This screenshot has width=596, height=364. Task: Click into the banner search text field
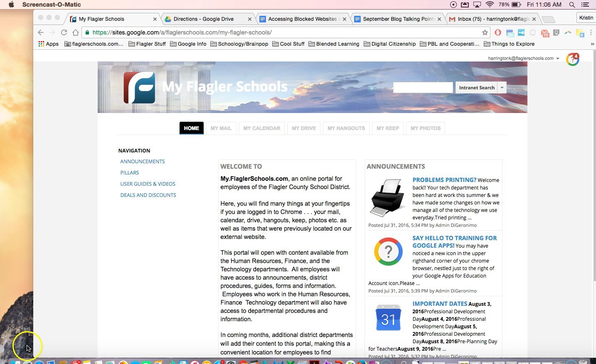423,88
